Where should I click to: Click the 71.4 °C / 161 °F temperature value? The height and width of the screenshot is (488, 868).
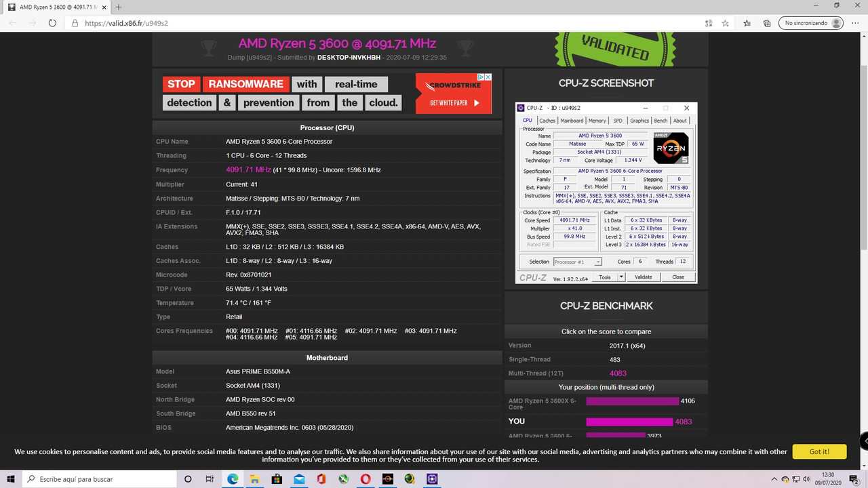click(x=249, y=303)
